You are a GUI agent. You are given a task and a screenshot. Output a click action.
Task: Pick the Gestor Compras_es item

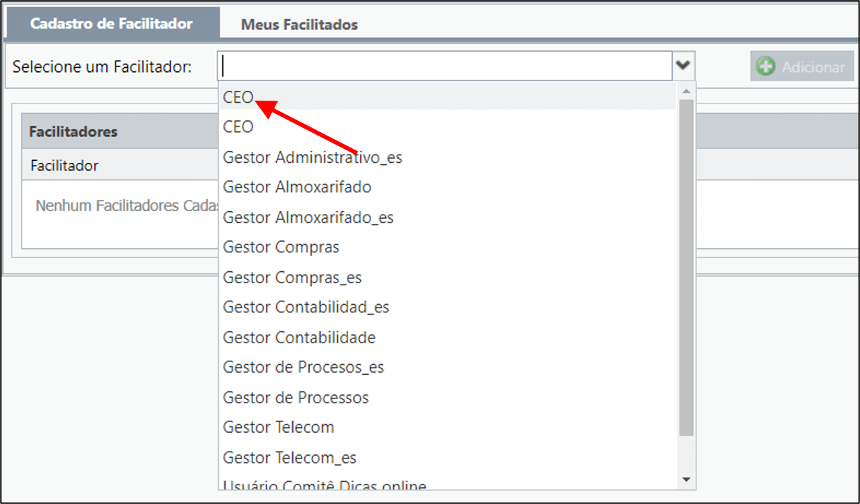point(447,278)
